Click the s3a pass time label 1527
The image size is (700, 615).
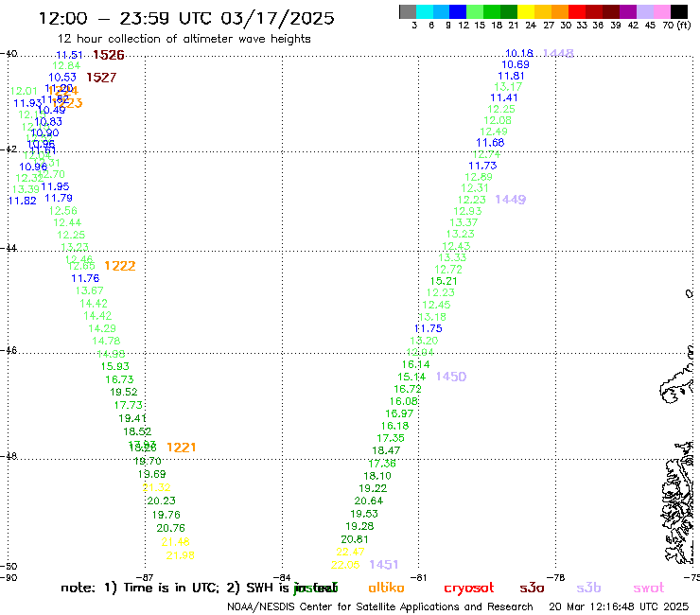click(x=101, y=78)
